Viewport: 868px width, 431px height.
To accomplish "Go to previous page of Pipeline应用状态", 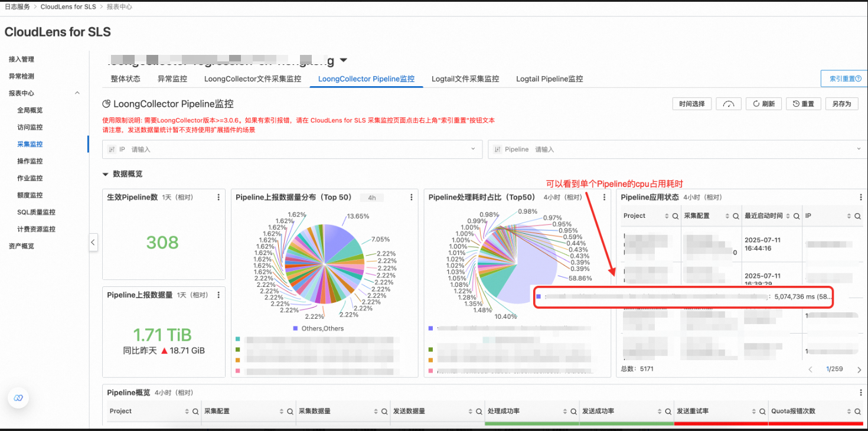I will (810, 369).
